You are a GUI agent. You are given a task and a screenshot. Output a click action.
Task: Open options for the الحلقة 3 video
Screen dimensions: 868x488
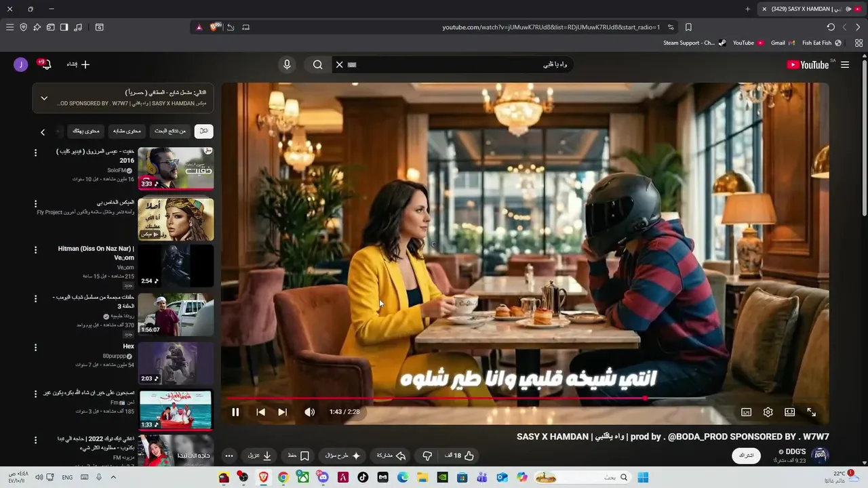tap(36, 299)
